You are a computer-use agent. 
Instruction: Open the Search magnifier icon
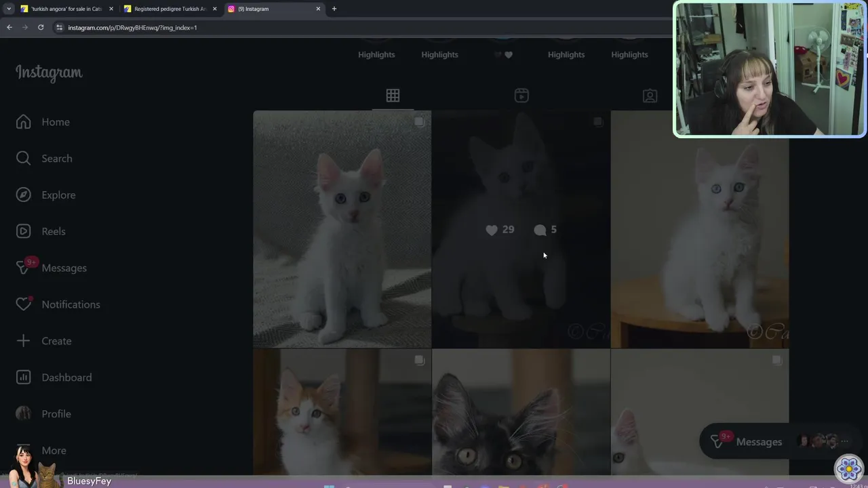click(23, 158)
